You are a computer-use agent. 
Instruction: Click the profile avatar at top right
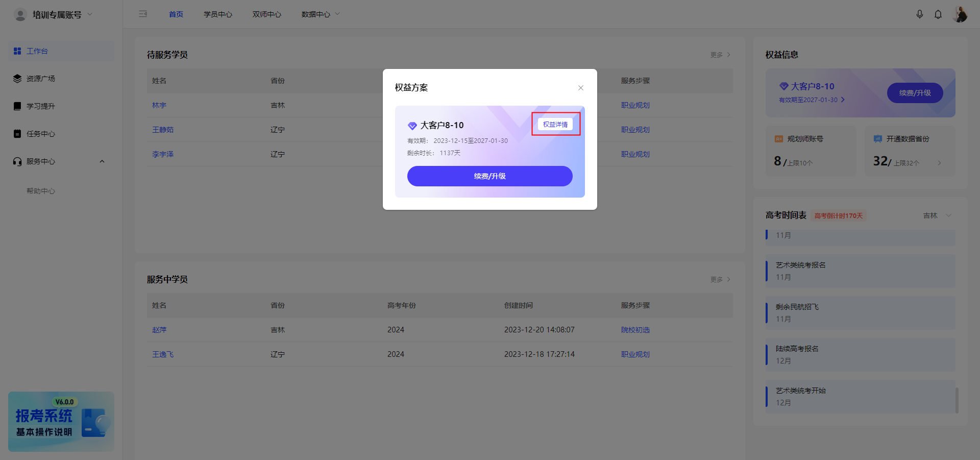click(x=960, y=14)
